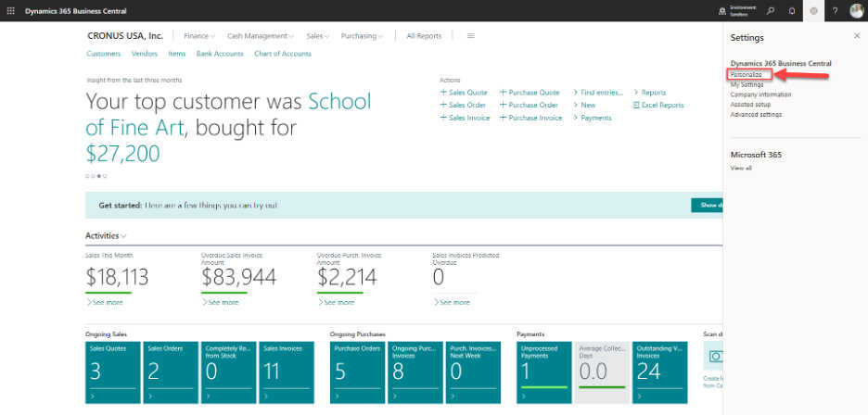Open the Sales Quotes tile
The width and height of the screenshot is (868, 415).
(113, 372)
